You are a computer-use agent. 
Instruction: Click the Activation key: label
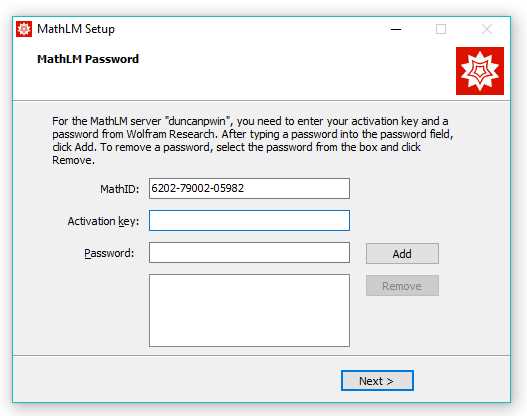click(103, 221)
